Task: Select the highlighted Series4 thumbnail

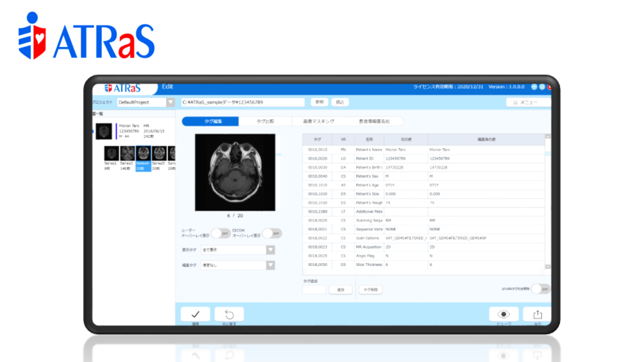Action: [143, 153]
